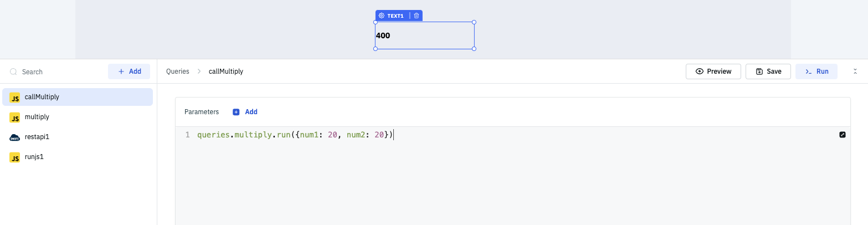Click the magnifier icon in query search
Screen dimensions: 868x225
[x=13, y=72]
